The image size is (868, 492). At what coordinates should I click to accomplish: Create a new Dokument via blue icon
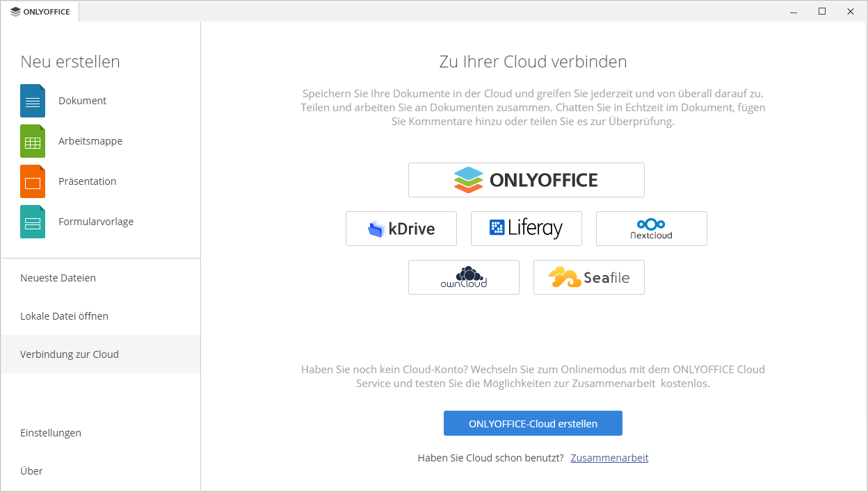click(x=33, y=101)
